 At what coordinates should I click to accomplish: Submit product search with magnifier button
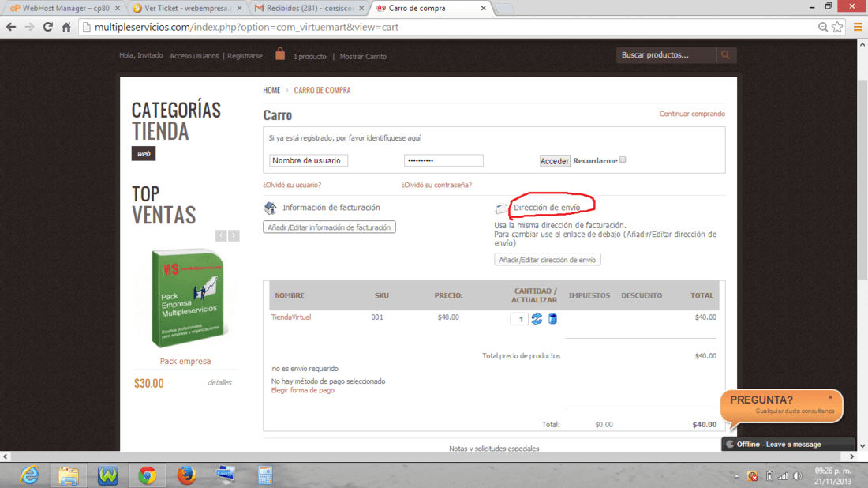click(725, 54)
